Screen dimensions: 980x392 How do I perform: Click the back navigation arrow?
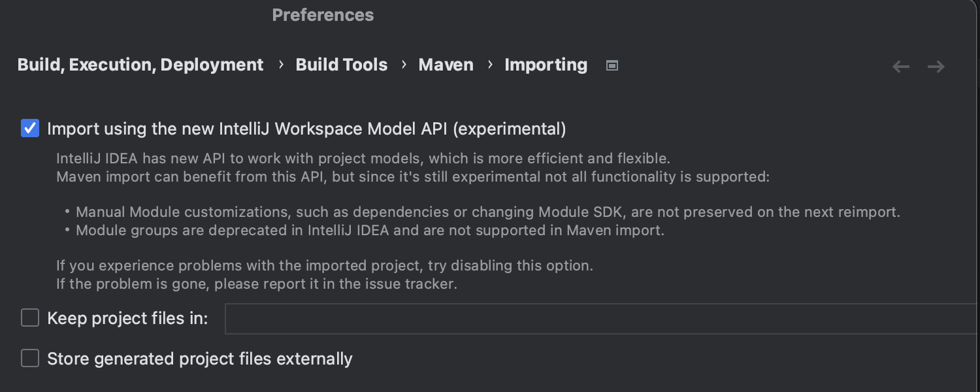901,66
